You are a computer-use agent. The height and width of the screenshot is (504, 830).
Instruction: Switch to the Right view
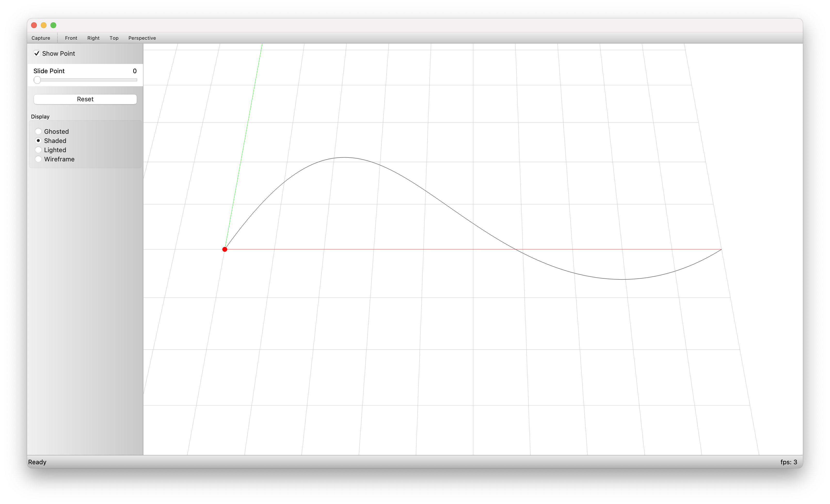point(93,38)
